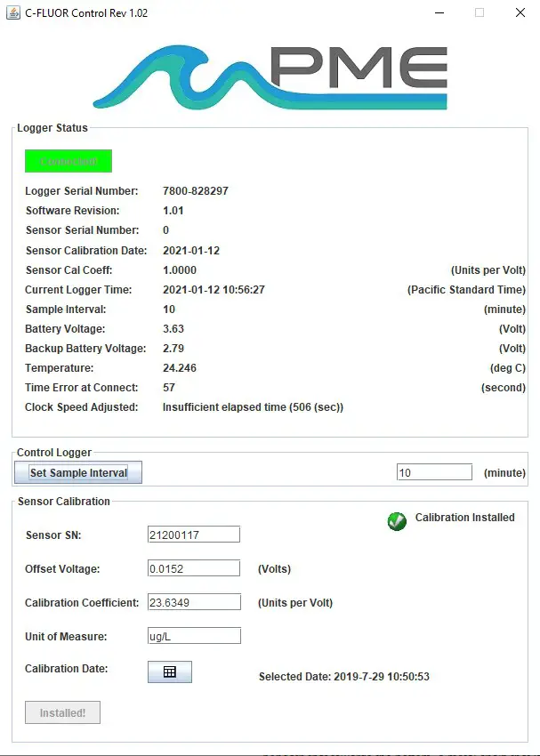540x756 pixels.
Task: Click temperature value 24.246
Action: 180,368
